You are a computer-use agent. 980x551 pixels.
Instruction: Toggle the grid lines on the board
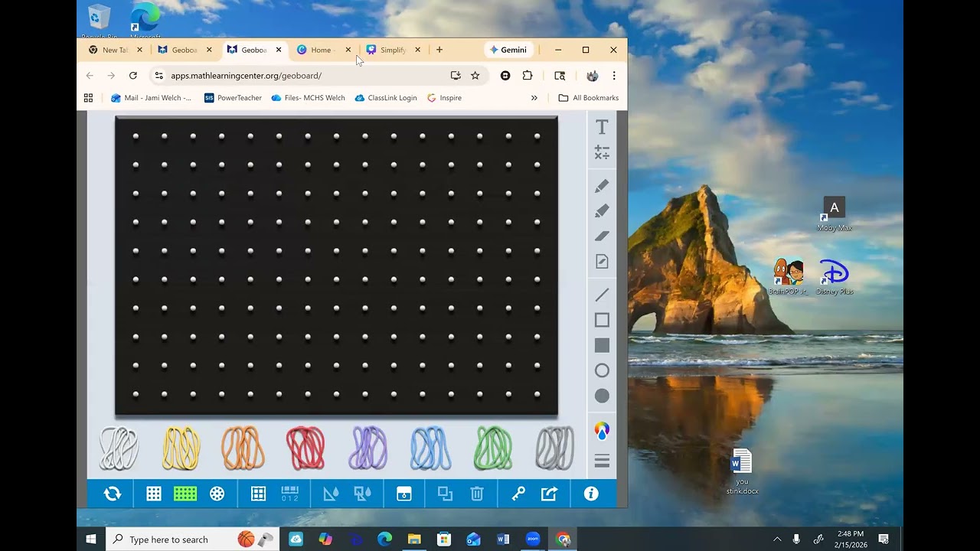pyautogui.click(x=259, y=494)
